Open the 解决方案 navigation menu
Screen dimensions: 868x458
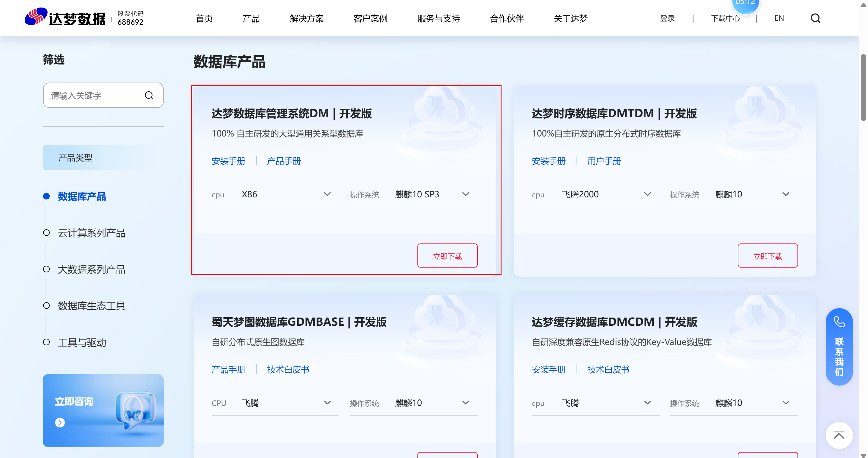pos(307,18)
